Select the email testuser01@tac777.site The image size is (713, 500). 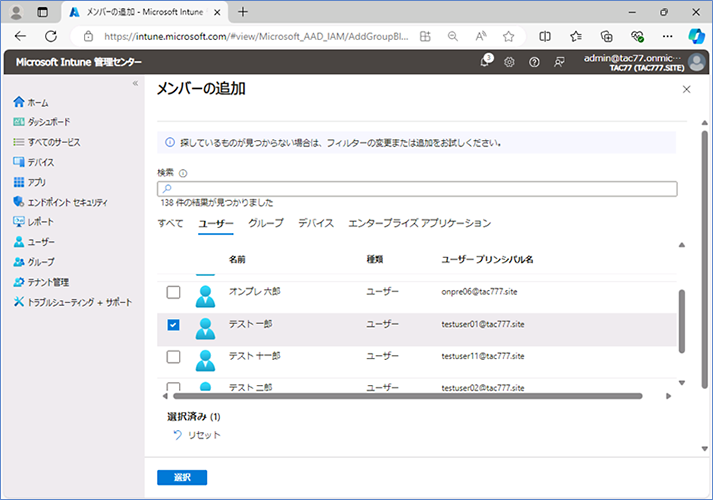[x=483, y=325]
